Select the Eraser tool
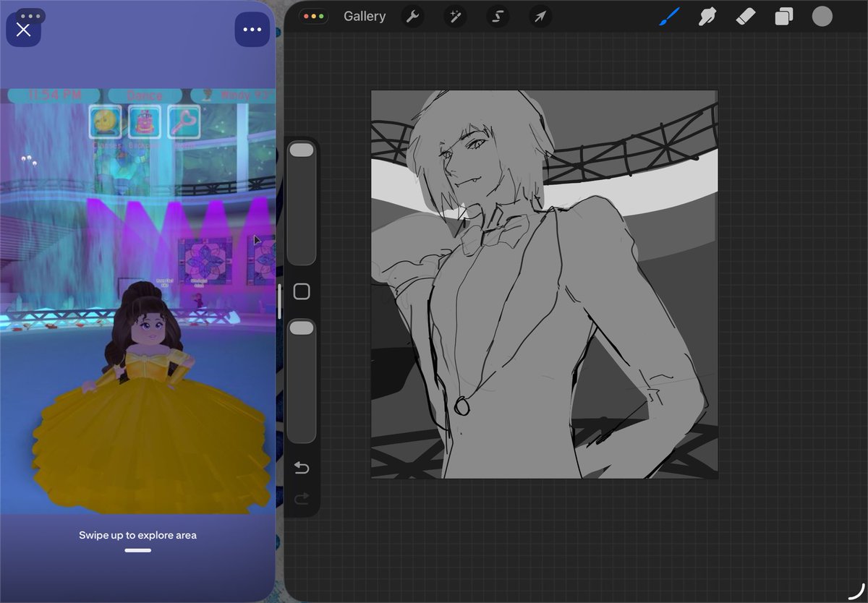 (x=746, y=16)
